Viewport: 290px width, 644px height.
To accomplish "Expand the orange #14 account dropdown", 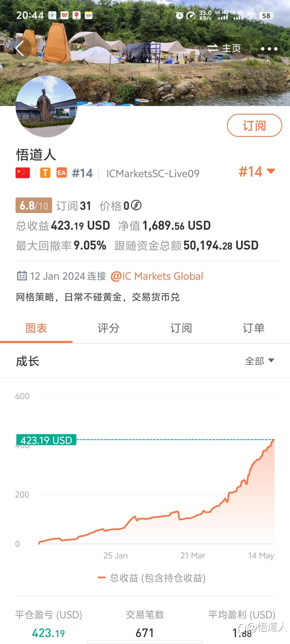I will click(257, 172).
